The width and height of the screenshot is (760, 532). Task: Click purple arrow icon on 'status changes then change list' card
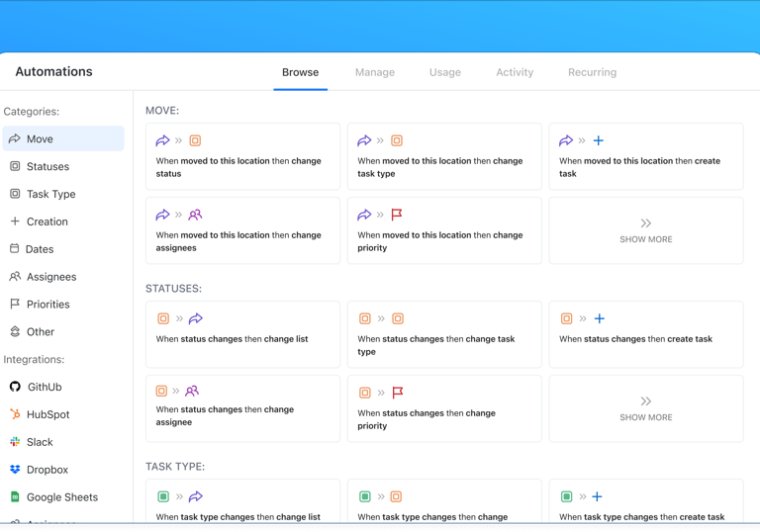pyautogui.click(x=196, y=318)
